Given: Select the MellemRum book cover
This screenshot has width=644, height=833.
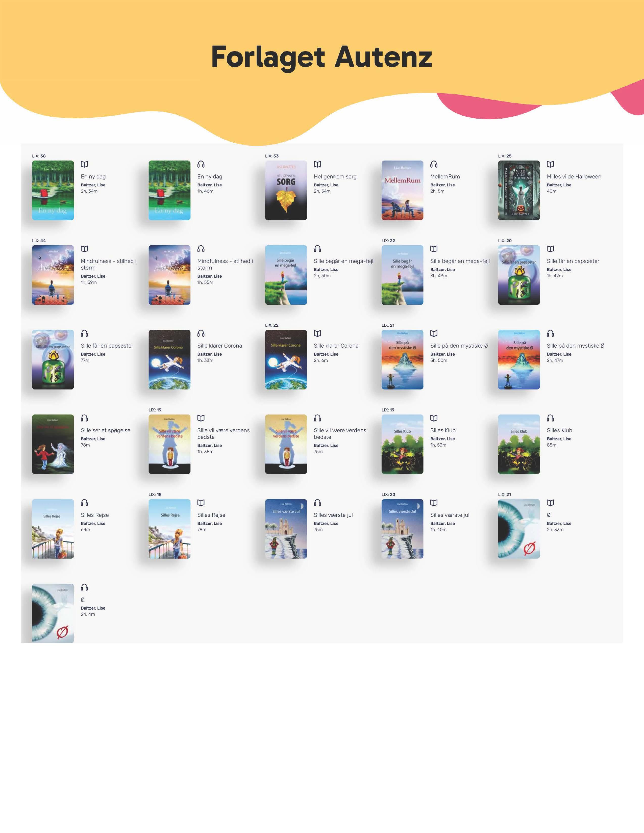Looking at the screenshot, I should [402, 190].
